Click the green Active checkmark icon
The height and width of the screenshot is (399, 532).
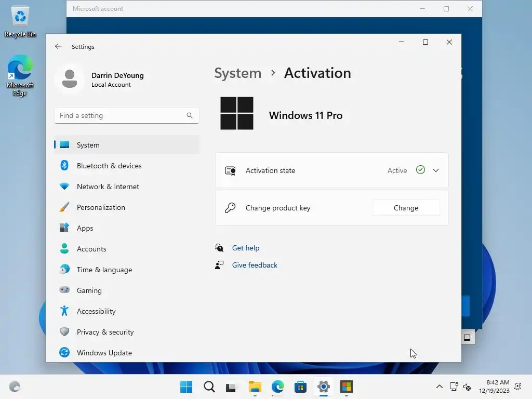(x=420, y=170)
